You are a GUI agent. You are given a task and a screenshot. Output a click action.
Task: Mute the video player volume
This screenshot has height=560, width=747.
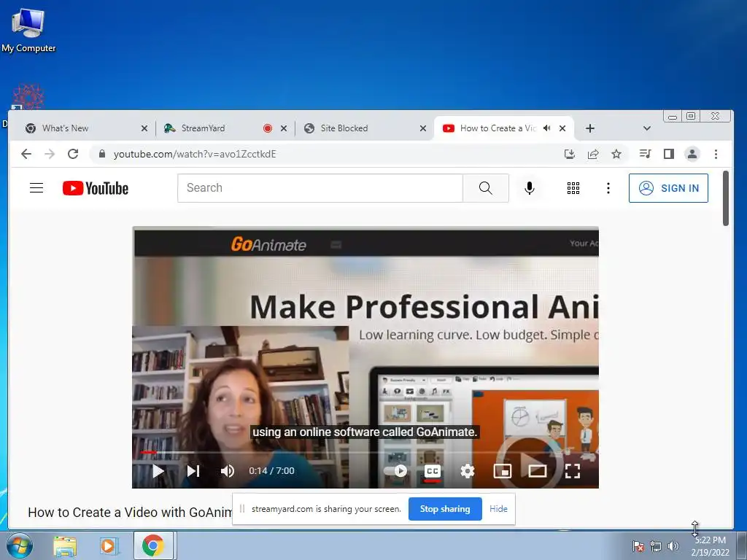(x=228, y=471)
